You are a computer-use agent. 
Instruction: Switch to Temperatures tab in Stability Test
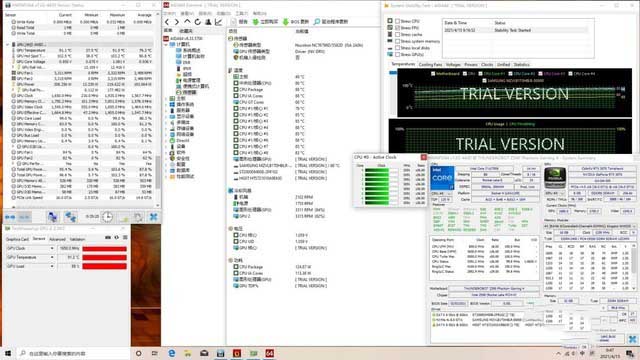403,64
